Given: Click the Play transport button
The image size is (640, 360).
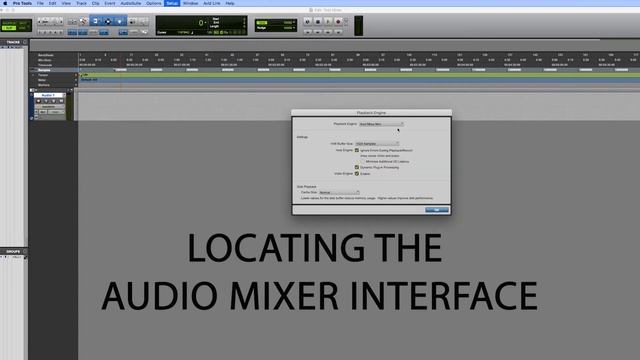Looking at the screenshot, I should coord(328,22).
